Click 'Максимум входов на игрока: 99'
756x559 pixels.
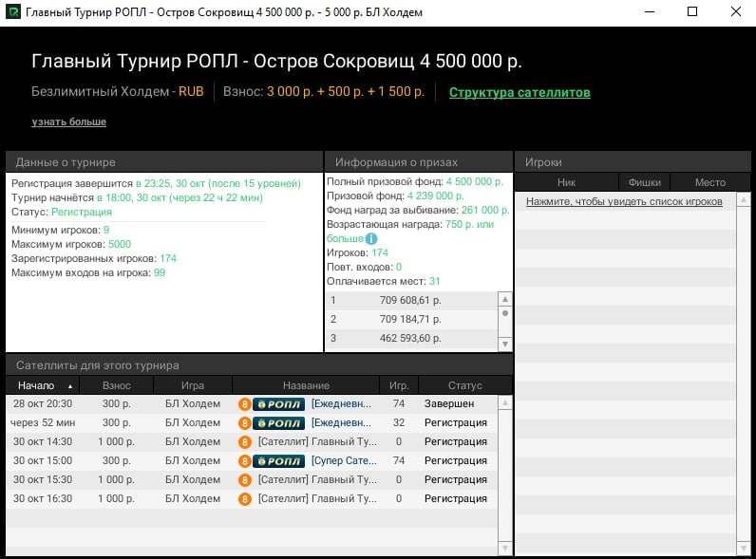click(88, 272)
